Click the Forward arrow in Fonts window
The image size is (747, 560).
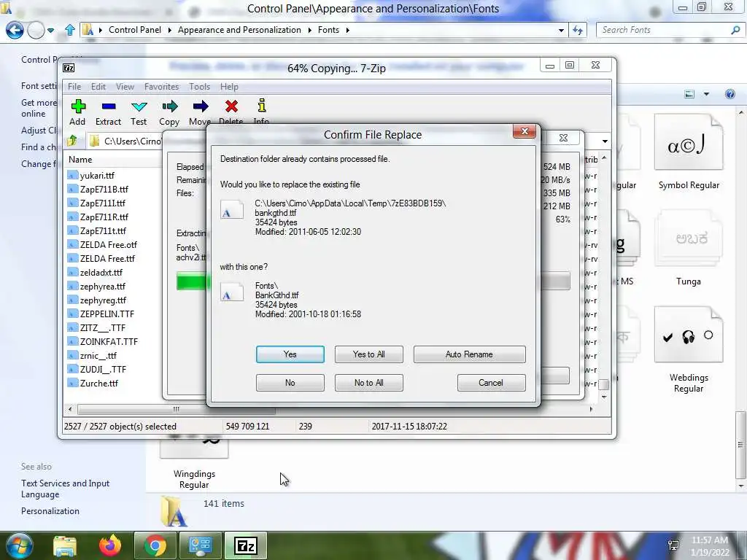[x=36, y=30]
